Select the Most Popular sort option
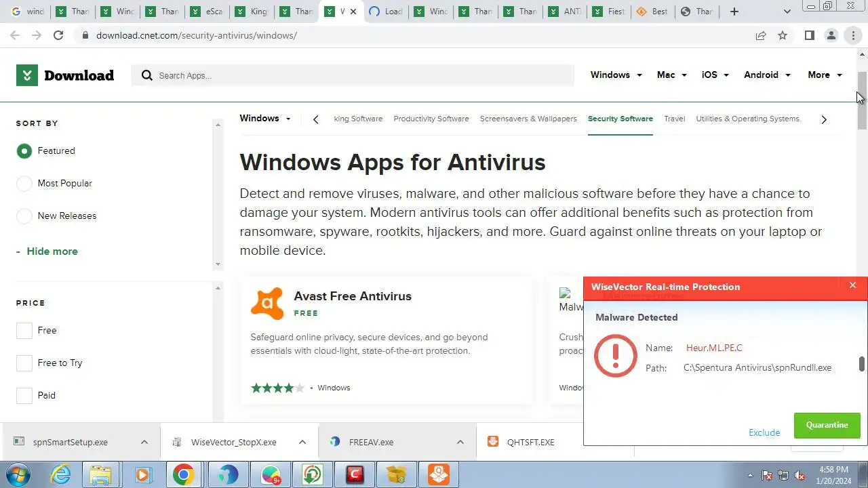 click(x=24, y=184)
